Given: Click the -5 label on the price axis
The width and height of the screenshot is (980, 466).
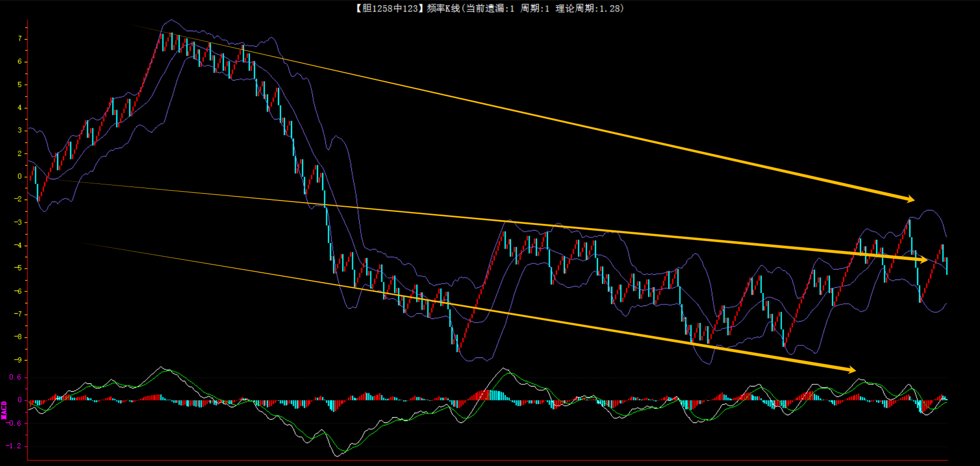Looking at the screenshot, I should [18, 269].
